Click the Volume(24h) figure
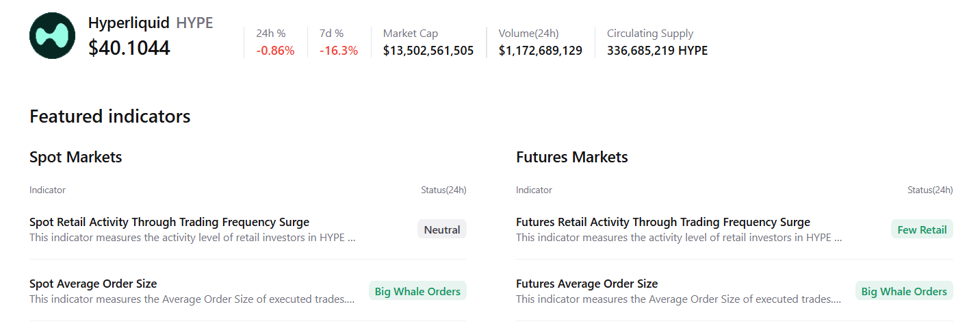980x324 pixels. coord(541,50)
